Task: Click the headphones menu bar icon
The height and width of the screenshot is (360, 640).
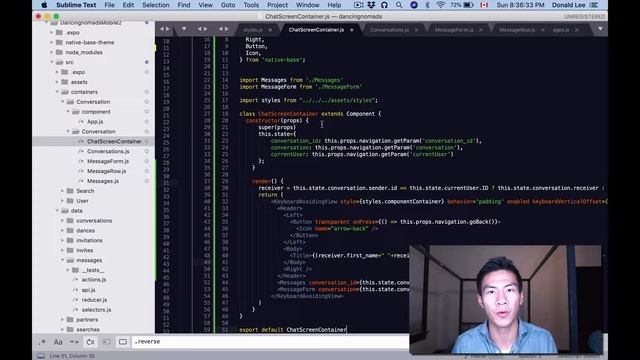Action: (384, 5)
